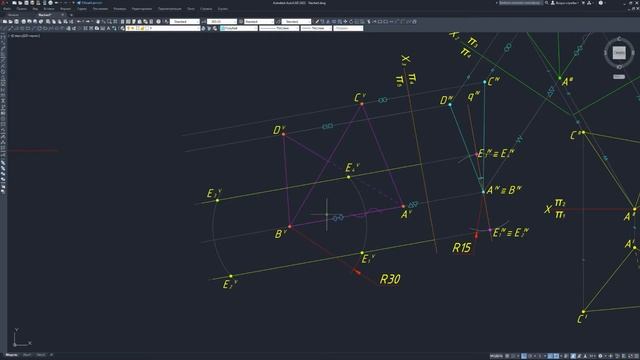The height and width of the screenshot is (360, 640).
Task: Open the AutoCAD application menu logo
Action: (4, 2)
